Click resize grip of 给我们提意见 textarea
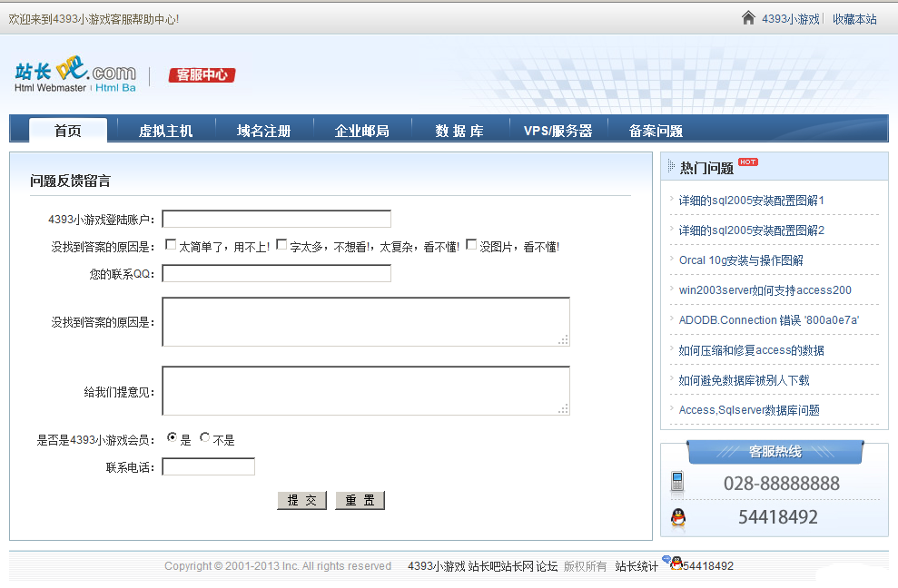This screenshot has height=588, width=898. coord(564,409)
